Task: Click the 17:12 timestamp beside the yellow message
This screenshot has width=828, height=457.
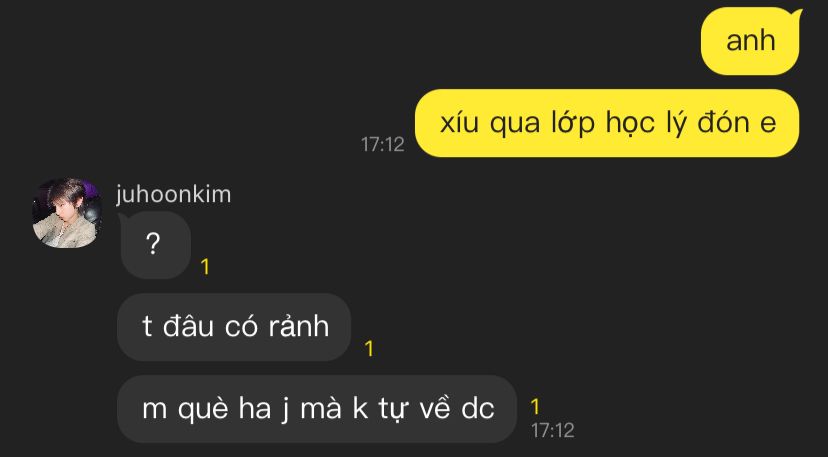Action: click(x=383, y=144)
